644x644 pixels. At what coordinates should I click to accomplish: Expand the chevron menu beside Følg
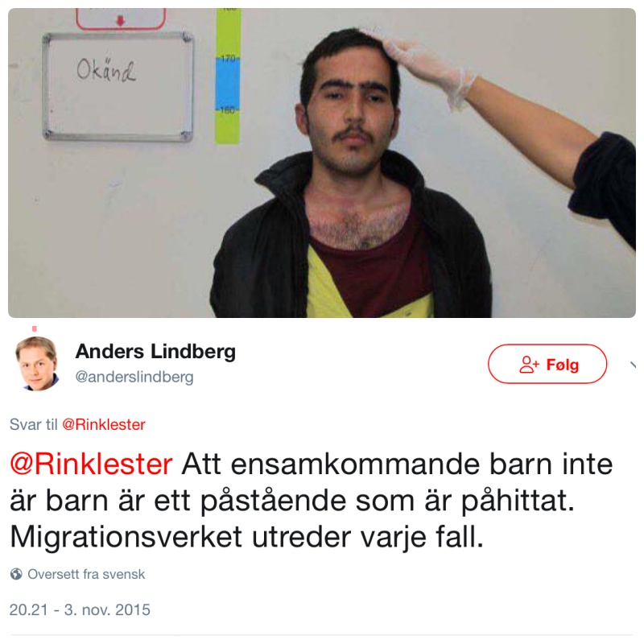pos(634,365)
